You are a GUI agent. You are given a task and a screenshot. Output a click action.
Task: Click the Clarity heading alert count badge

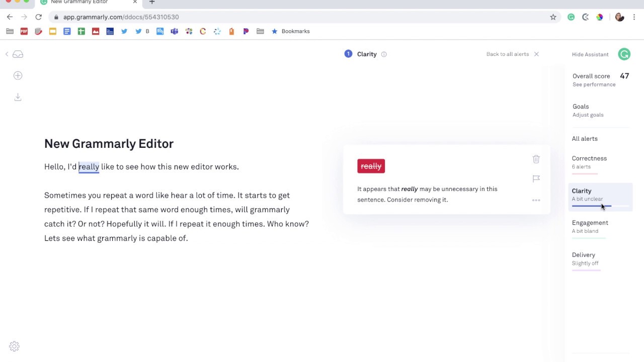(x=348, y=54)
